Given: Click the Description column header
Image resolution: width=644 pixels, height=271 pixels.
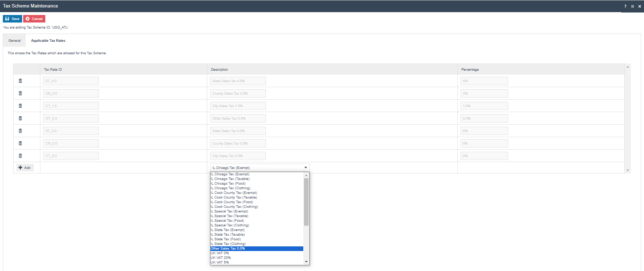Looking at the screenshot, I should tap(332, 69).
